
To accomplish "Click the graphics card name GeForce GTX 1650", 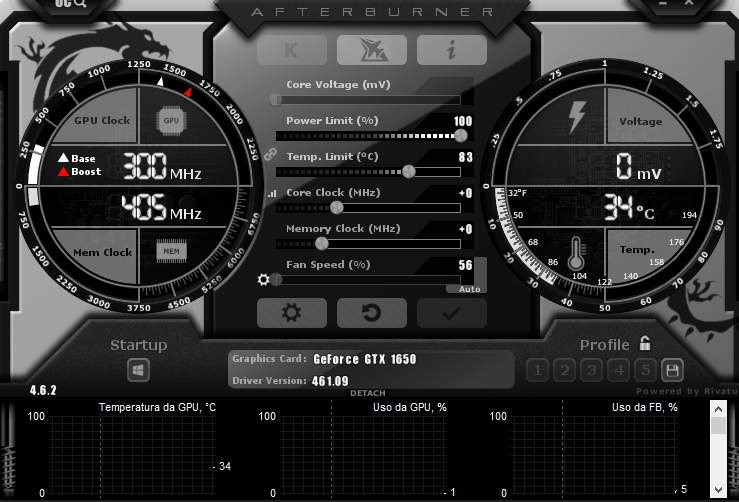I will (365, 359).
